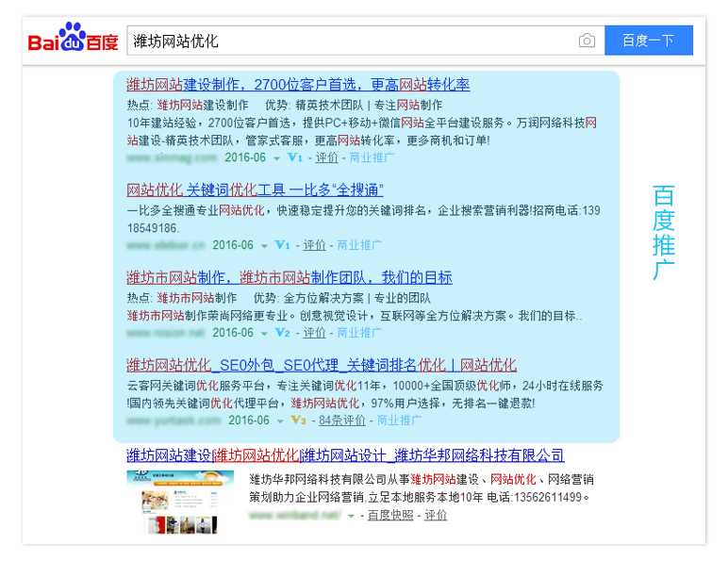The height and width of the screenshot is (561, 728).
Task: Select phone number text 电话:13562611499
Action: point(538,498)
